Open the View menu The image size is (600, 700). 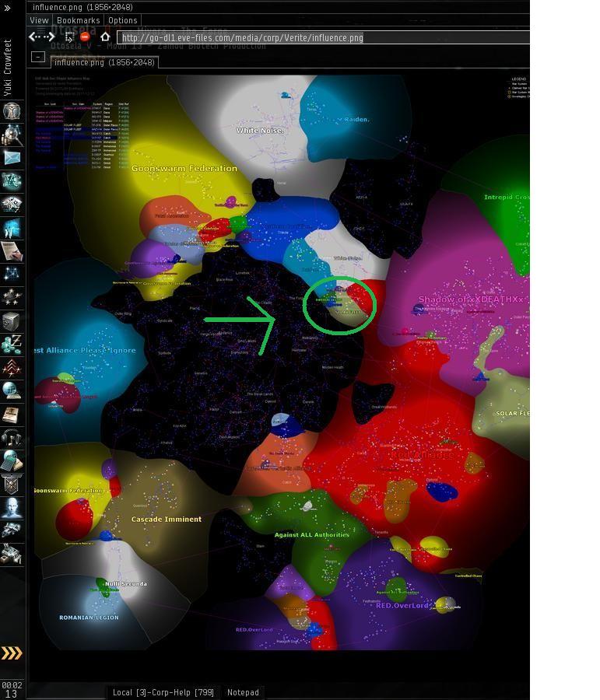39,20
